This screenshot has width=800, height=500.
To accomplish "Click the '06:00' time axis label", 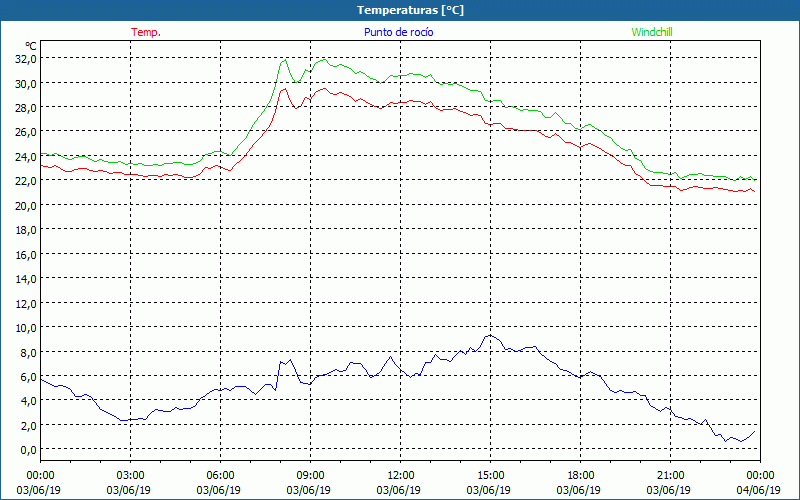I will click(220, 476).
